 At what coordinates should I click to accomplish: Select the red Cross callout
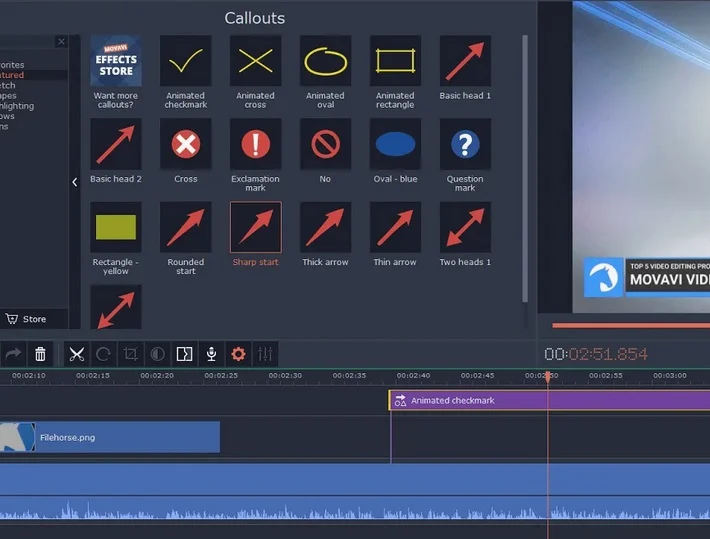185,144
